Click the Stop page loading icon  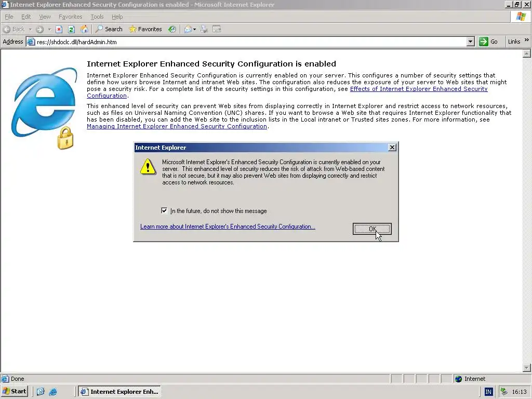pyautogui.click(x=59, y=29)
